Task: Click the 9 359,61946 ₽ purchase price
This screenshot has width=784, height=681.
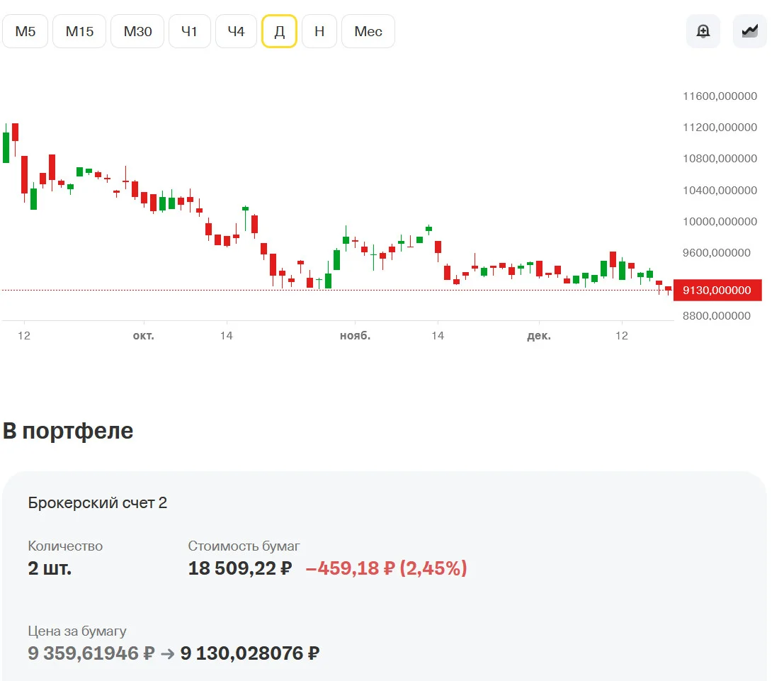Action: click(91, 653)
